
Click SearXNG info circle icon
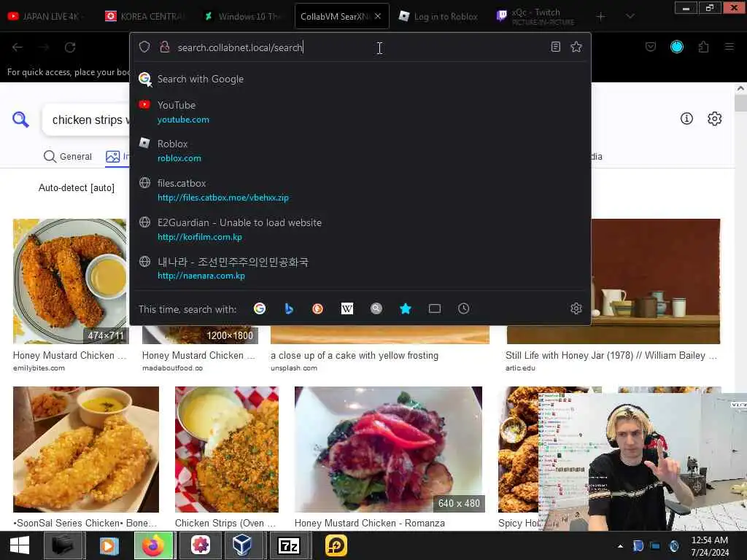[686, 119]
